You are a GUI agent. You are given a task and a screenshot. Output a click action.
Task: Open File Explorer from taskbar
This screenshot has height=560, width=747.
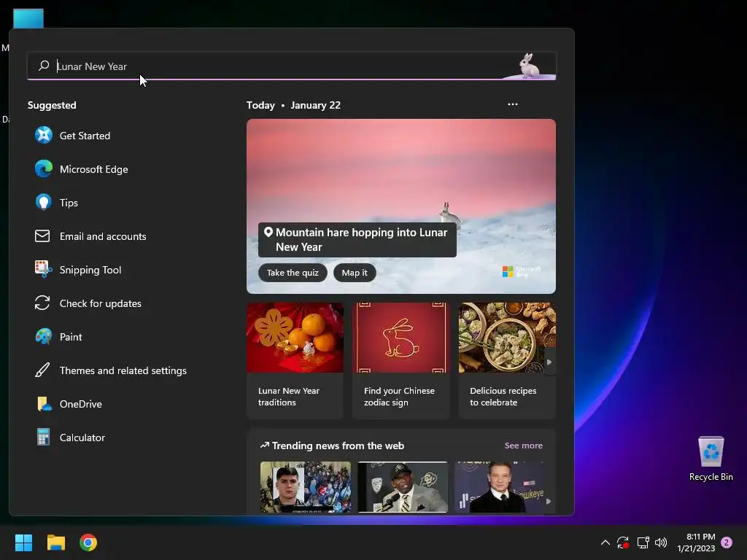(x=55, y=542)
